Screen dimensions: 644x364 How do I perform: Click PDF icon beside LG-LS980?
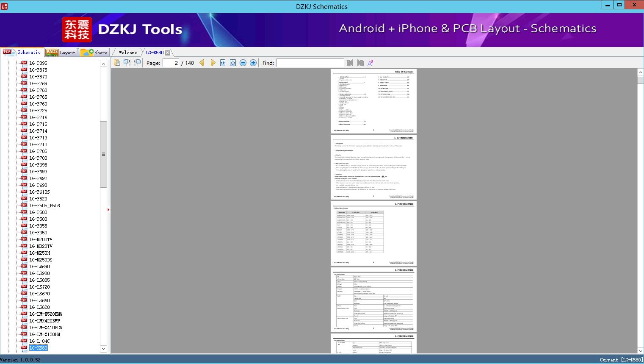click(24, 273)
